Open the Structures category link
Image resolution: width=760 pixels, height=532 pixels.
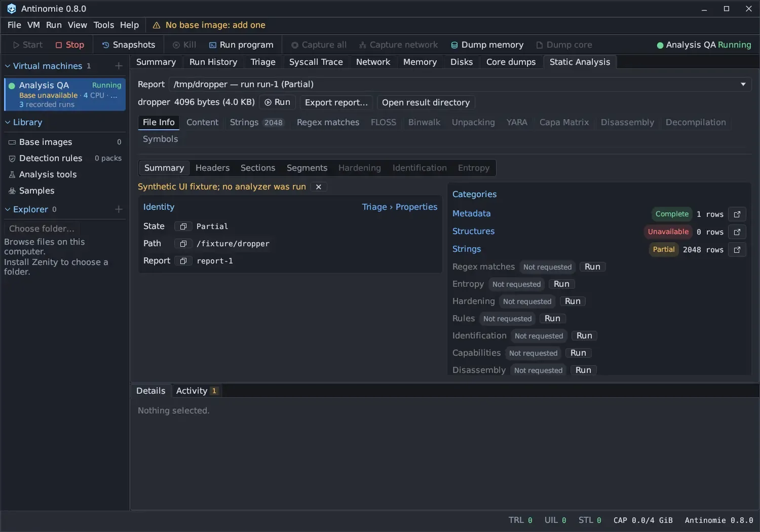[x=473, y=231]
